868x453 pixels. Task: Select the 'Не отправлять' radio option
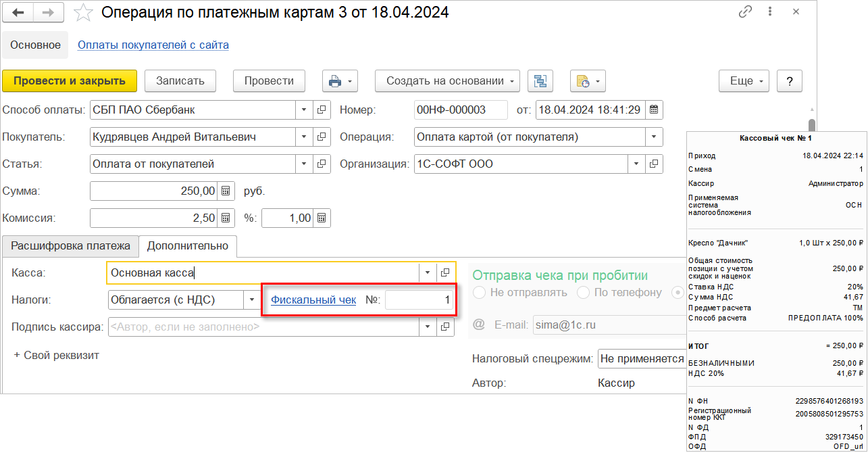[480, 293]
